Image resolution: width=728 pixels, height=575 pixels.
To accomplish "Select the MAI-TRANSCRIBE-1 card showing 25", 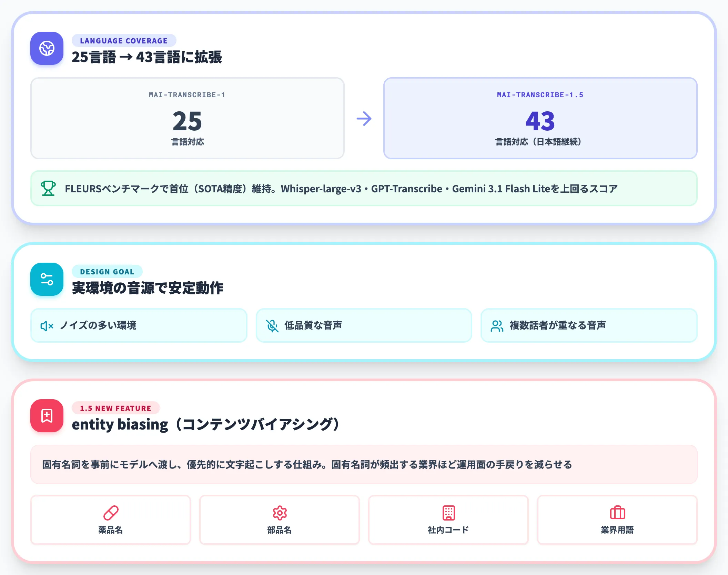I will coord(188,118).
